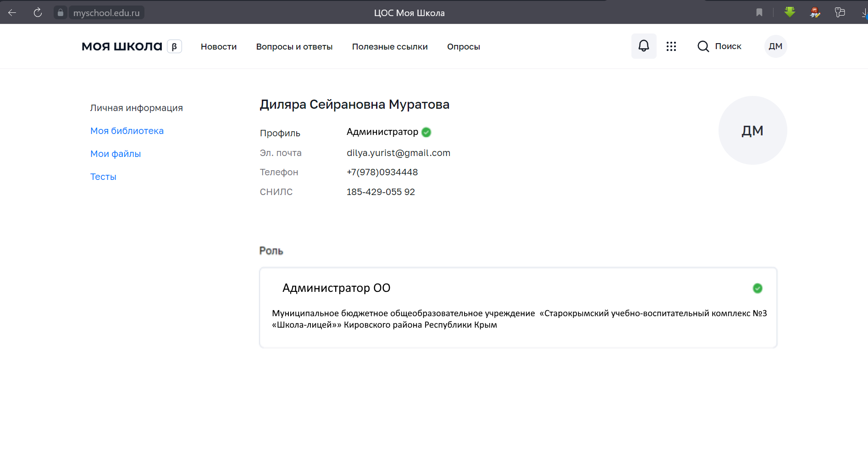
Task: Open the Новости menu item
Action: [219, 47]
